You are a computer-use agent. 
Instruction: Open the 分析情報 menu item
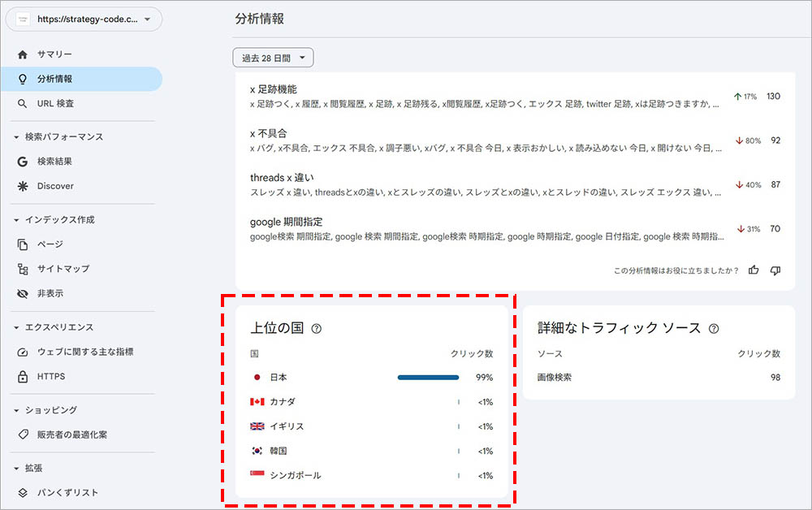click(x=55, y=79)
